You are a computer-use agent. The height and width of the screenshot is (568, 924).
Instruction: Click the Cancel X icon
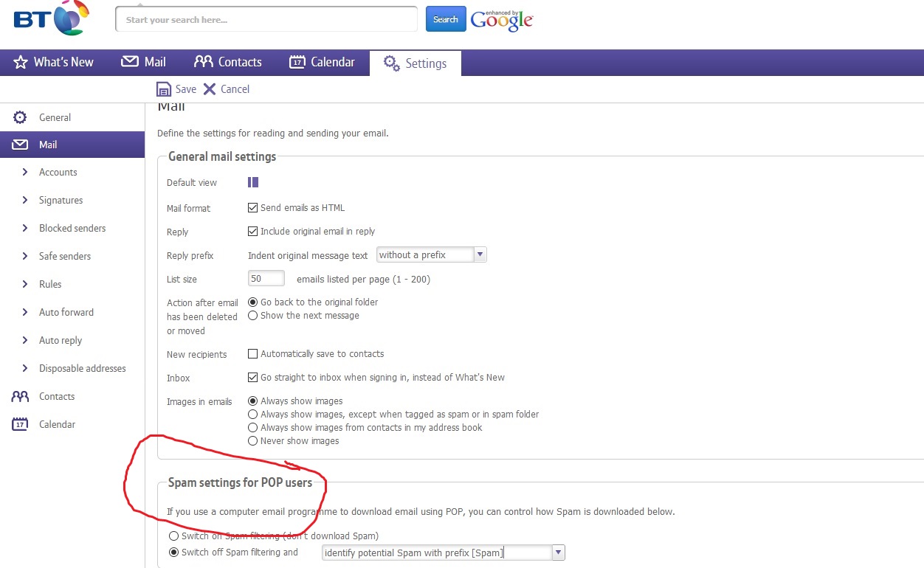210,89
